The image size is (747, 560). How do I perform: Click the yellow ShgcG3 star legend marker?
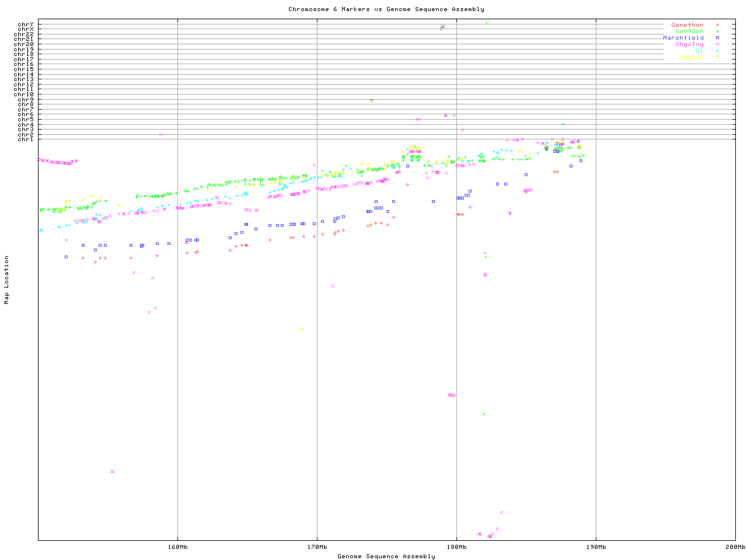(x=717, y=57)
